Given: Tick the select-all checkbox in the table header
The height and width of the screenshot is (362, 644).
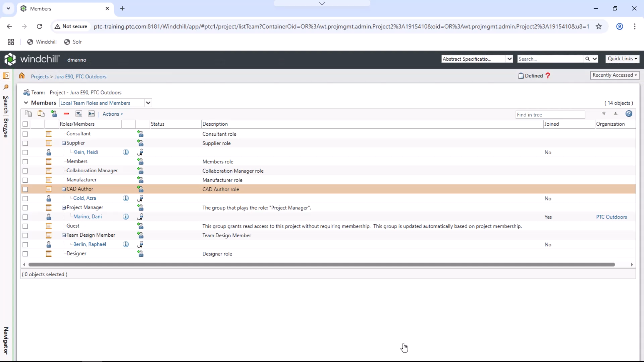Looking at the screenshot, I should 25,124.
